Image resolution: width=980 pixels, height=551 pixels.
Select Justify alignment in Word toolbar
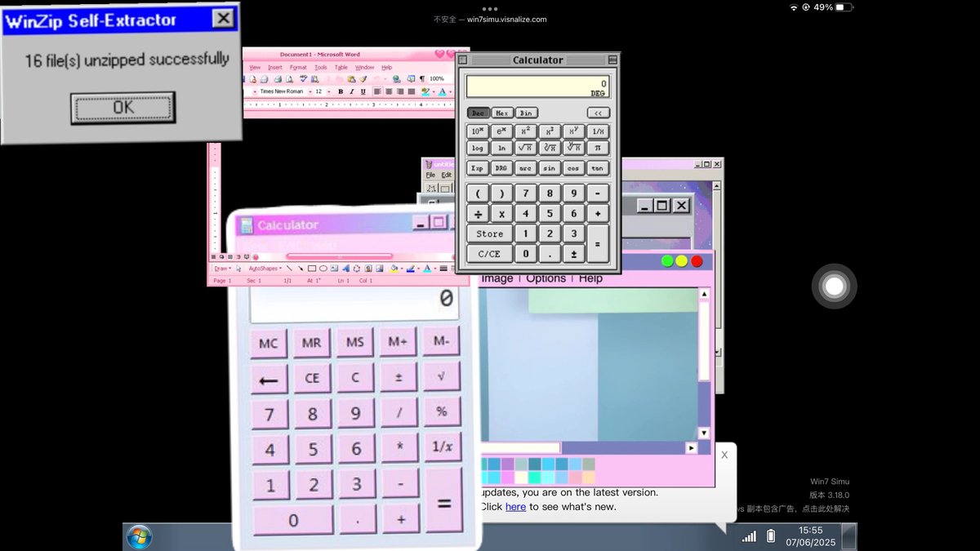(412, 91)
